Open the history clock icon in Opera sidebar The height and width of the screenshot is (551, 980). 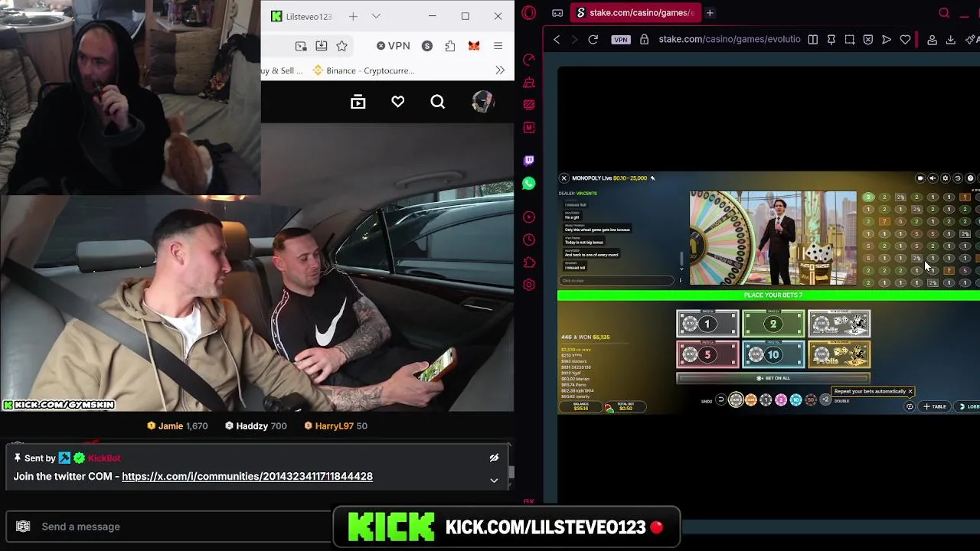click(529, 240)
